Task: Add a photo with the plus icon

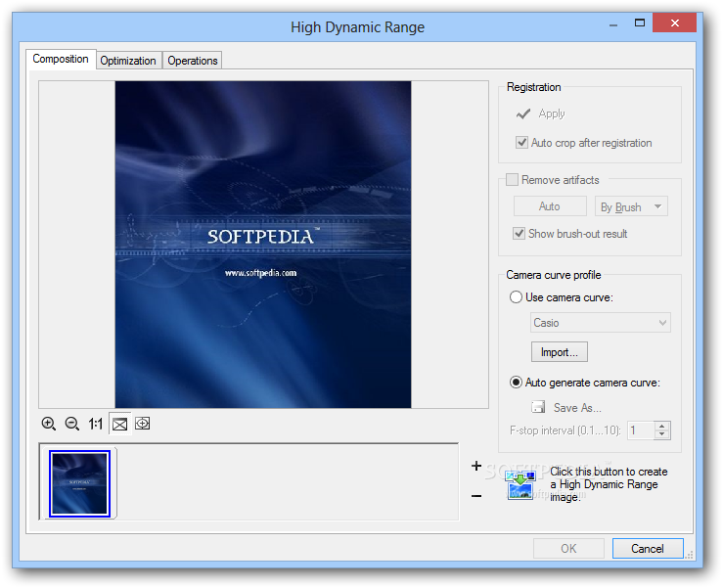Action: 476,466
